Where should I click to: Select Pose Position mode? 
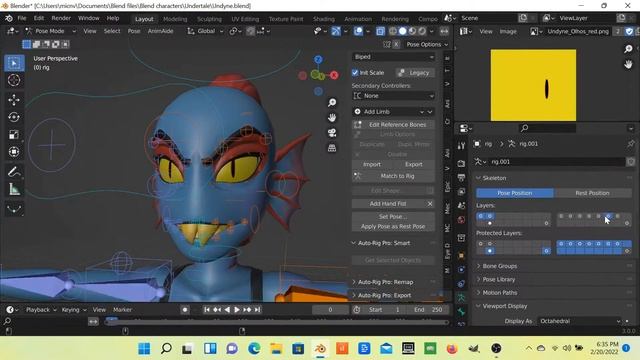(x=515, y=193)
